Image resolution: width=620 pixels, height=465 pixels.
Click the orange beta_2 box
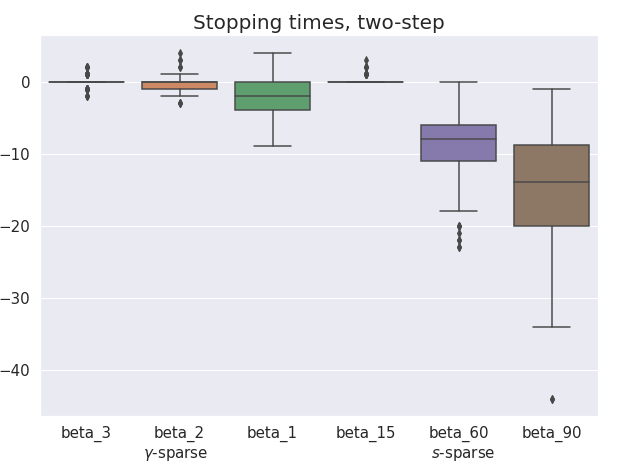click(179, 86)
